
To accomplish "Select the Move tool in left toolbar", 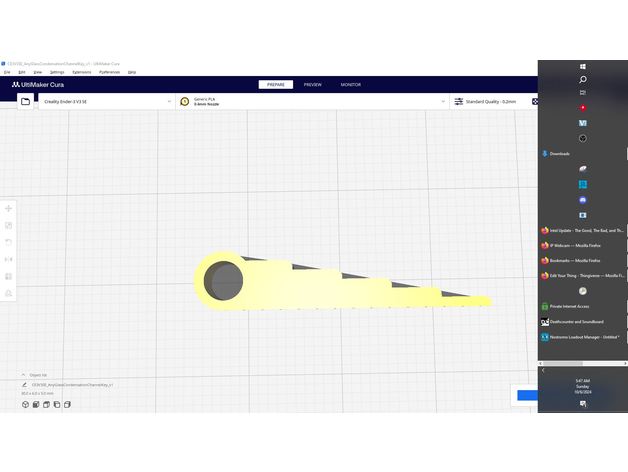I will tap(9, 208).
